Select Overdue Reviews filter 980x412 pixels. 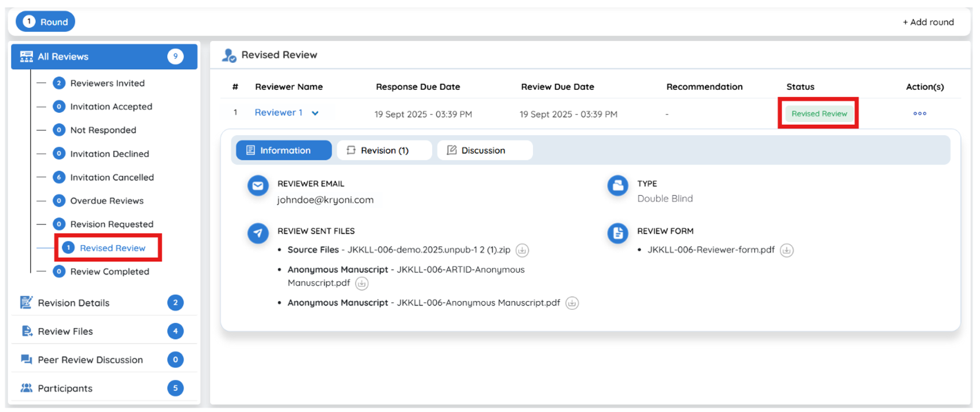(x=106, y=201)
